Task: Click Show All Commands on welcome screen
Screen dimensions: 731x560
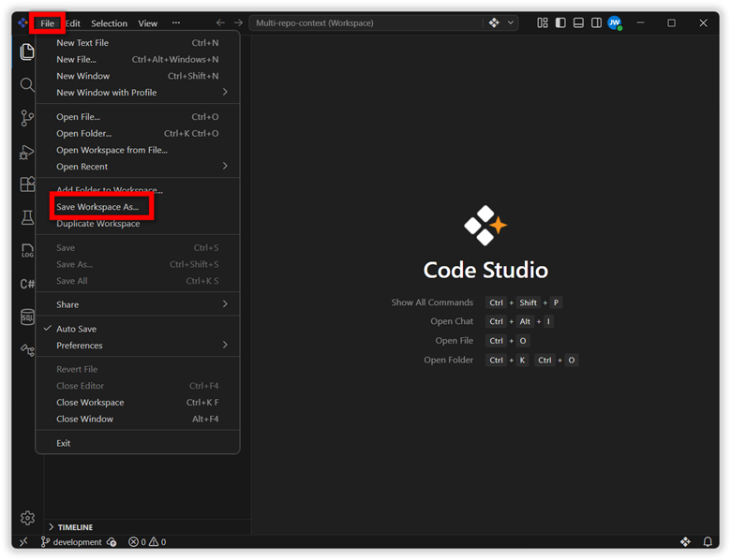Action: coord(432,302)
